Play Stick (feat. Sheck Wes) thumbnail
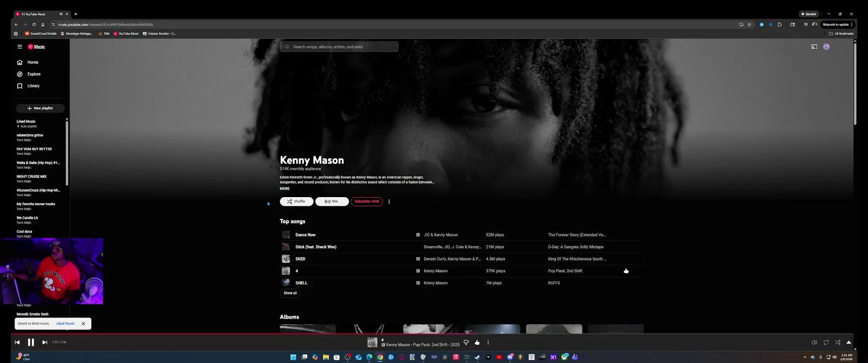This screenshot has height=363, width=868. 286,247
